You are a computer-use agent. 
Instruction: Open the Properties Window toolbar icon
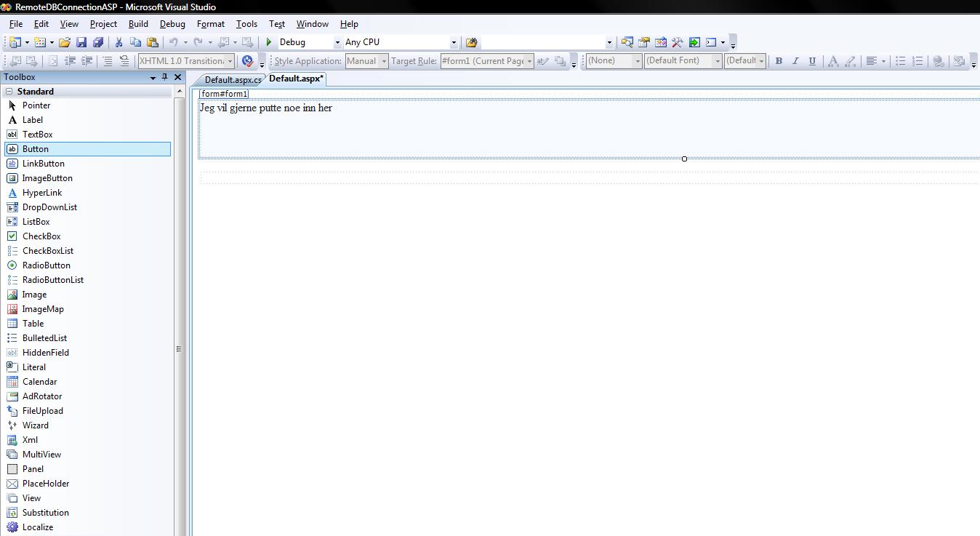643,42
